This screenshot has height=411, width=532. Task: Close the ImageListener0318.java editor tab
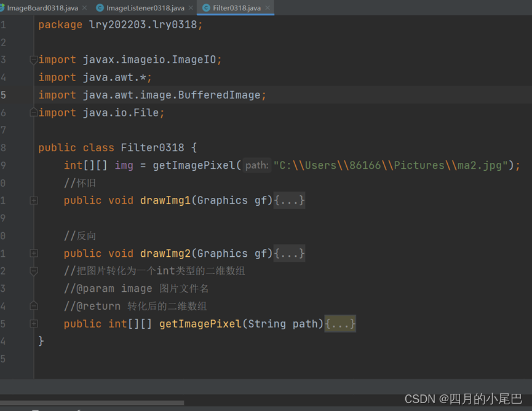tap(190, 8)
